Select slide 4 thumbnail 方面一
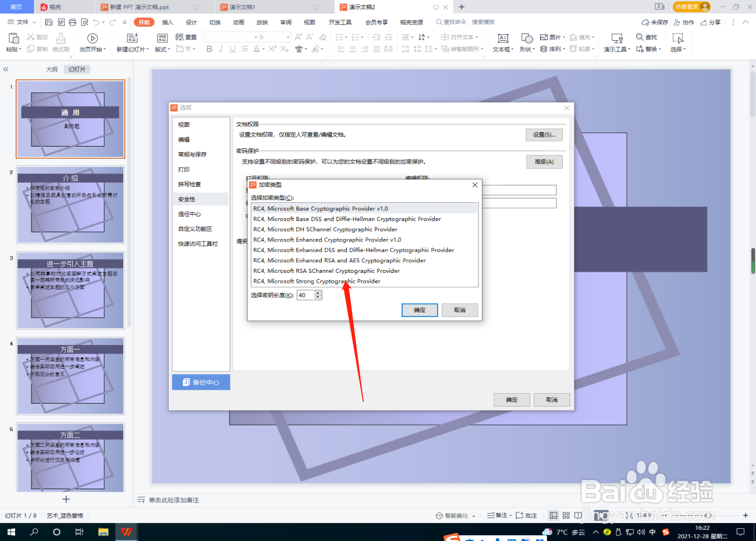The image size is (756, 541). (x=70, y=376)
